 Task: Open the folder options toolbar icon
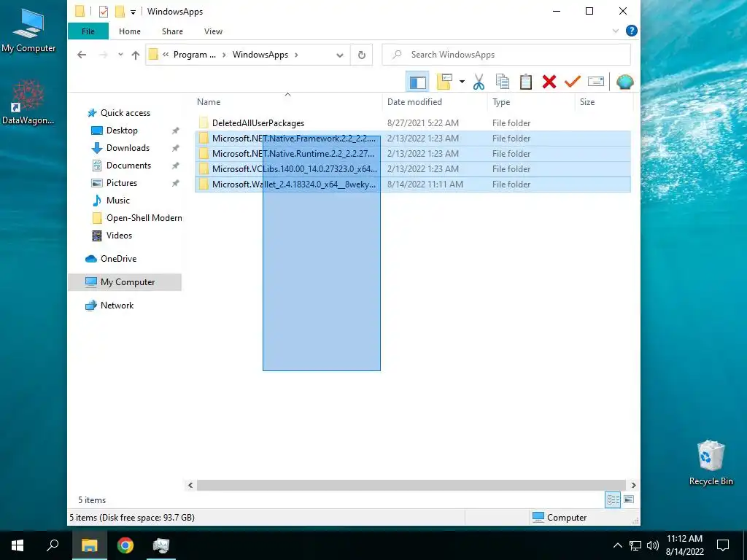tap(444, 82)
